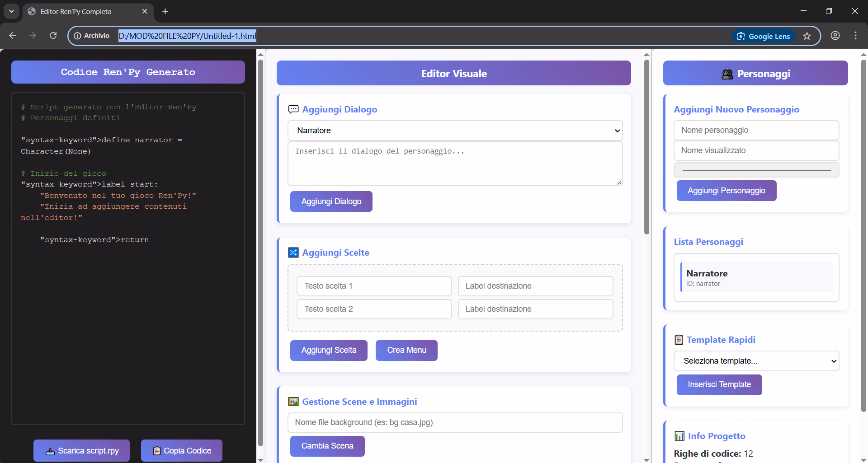Open the browser three-dot menu
Screen dimensions: 868x463
(855, 36)
